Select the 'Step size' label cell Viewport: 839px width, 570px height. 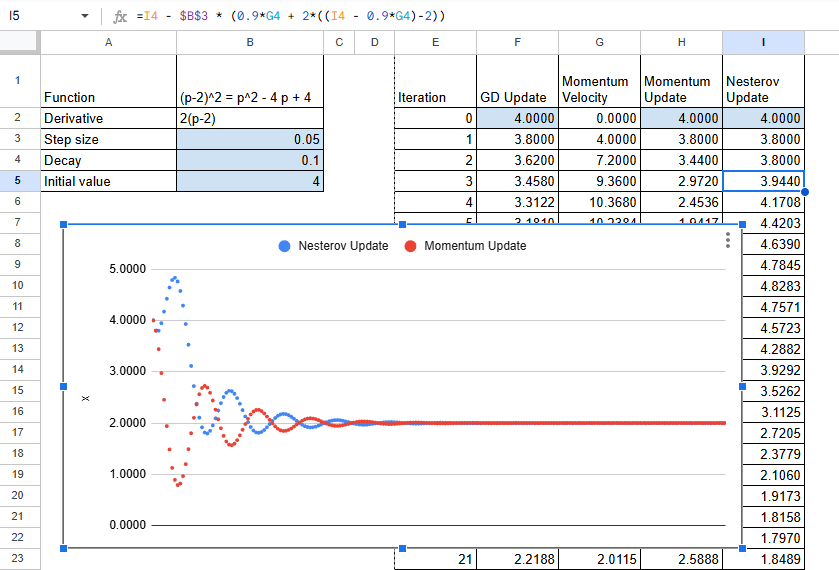coord(109,139)
